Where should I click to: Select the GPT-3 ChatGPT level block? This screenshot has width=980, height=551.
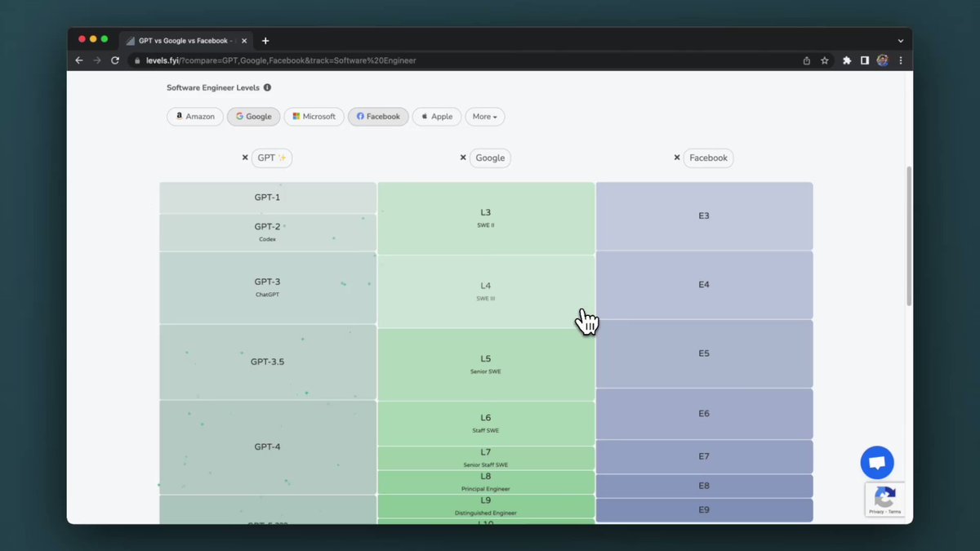coord(268,287)
